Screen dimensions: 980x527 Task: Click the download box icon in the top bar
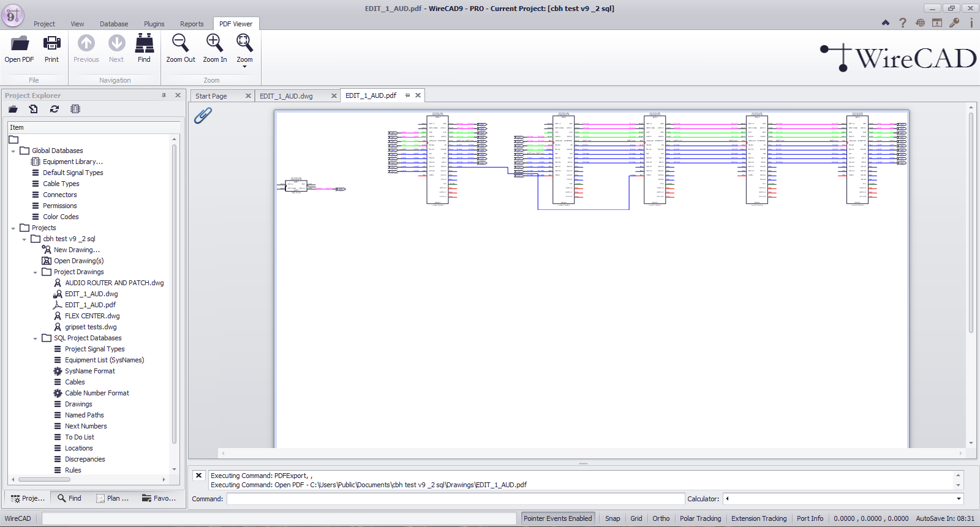937,23
